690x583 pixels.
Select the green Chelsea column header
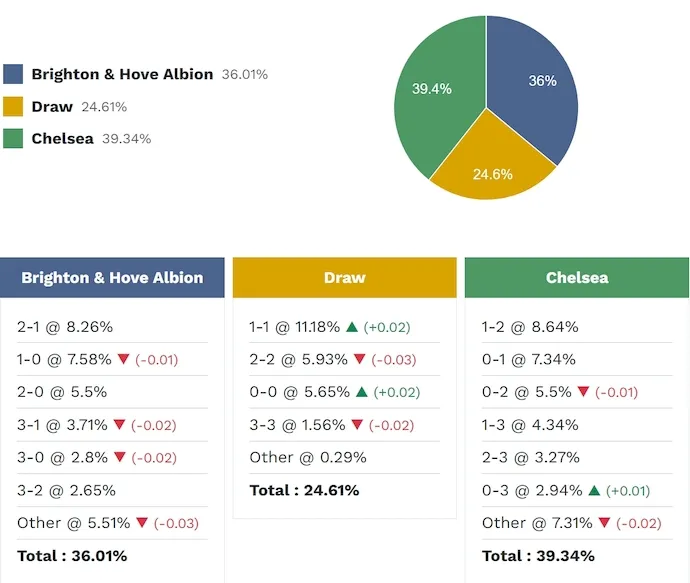(x=577, y=278)
